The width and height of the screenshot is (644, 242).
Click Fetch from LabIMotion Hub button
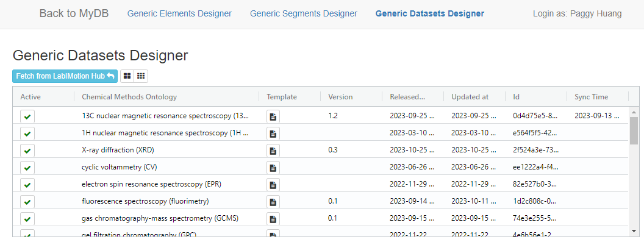pyautogui.click(x=65, y=76)
